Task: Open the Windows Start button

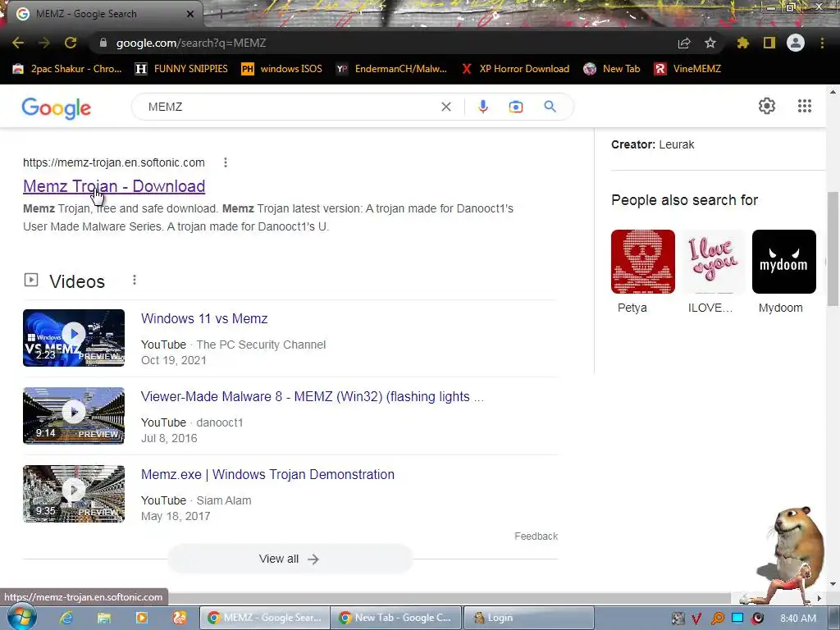Action: [x=21, y=617]
